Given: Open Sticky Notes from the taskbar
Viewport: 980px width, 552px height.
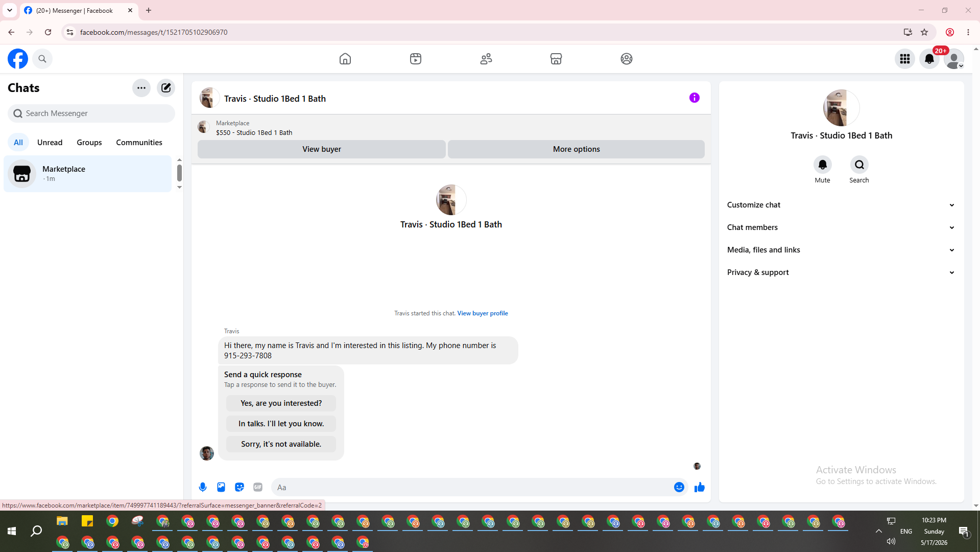Looking at the screenshot, I should [x=87, y=521].
